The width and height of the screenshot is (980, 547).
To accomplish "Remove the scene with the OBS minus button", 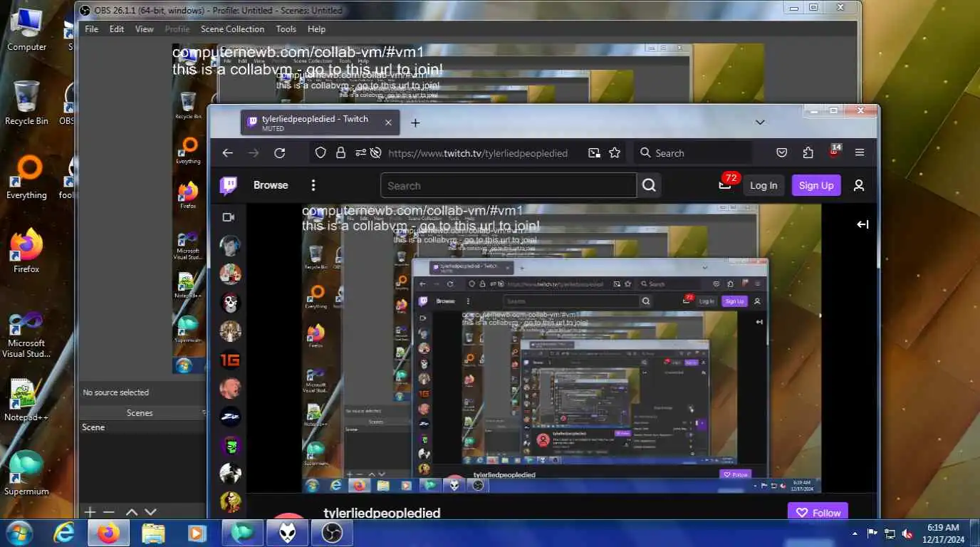I will tap(108, 511).
